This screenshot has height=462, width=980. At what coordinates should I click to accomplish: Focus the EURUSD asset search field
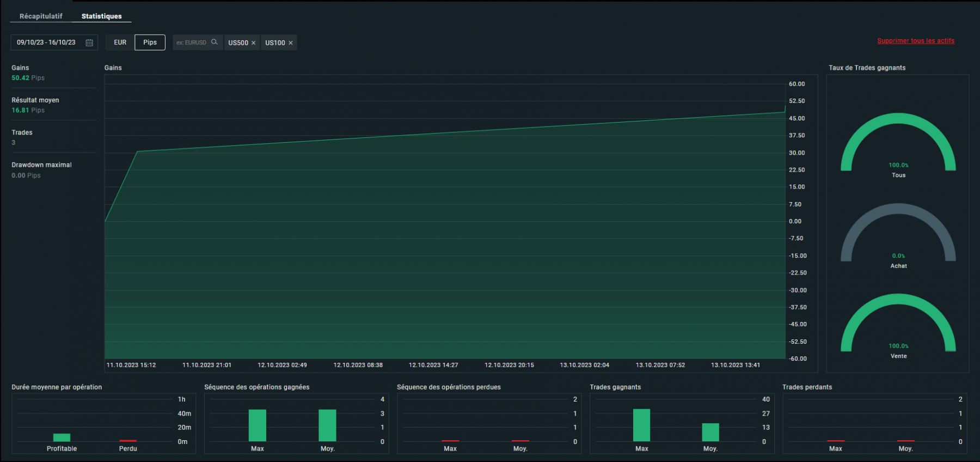pyautogui.click(x=192, y=42)
